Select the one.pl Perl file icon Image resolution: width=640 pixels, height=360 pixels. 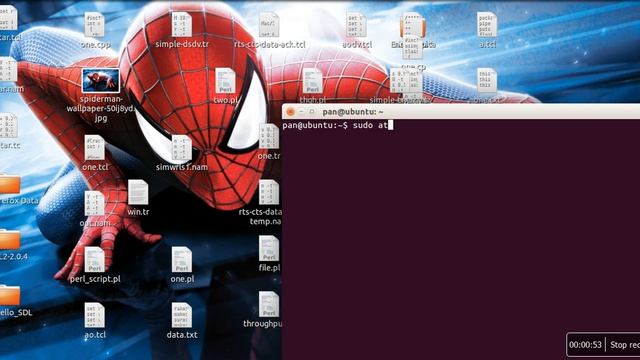tap(182, 260)
